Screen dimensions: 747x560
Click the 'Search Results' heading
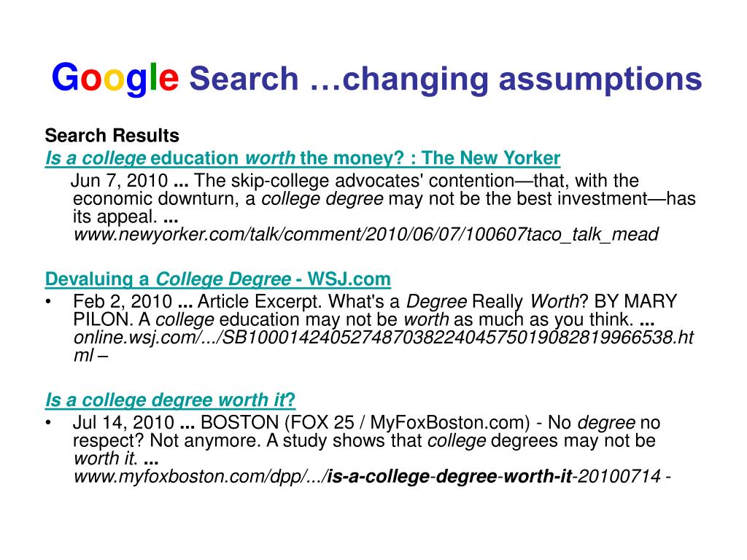point(112,136)
